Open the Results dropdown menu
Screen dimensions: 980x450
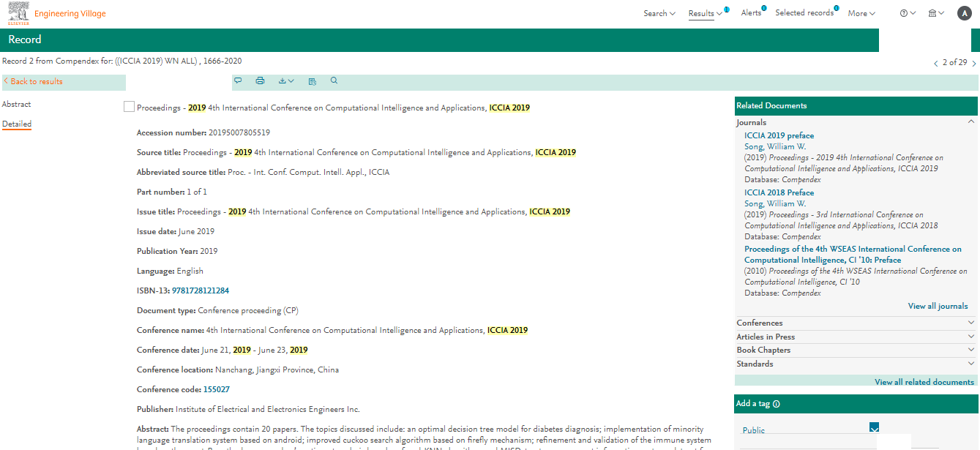coord(706,13)
